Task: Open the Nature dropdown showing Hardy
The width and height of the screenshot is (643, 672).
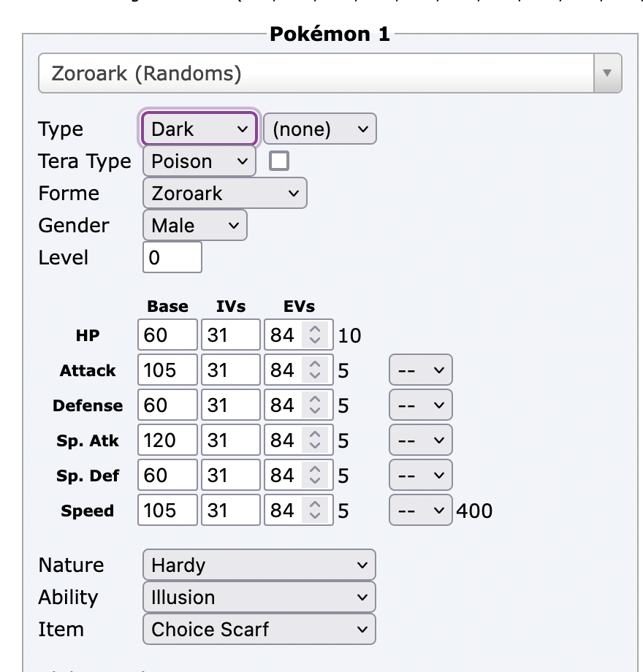Action: (259, 565)
